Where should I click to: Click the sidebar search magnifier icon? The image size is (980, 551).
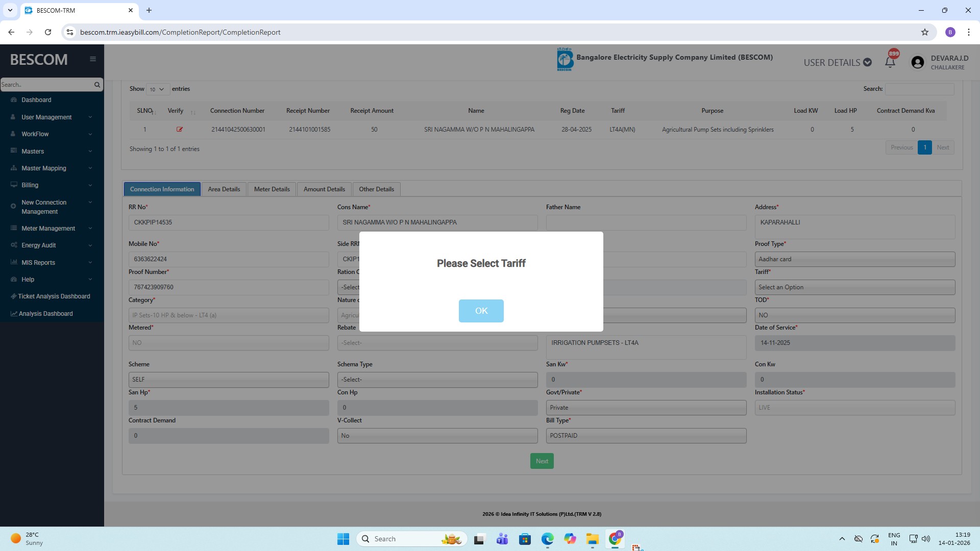tap(97, 85)
